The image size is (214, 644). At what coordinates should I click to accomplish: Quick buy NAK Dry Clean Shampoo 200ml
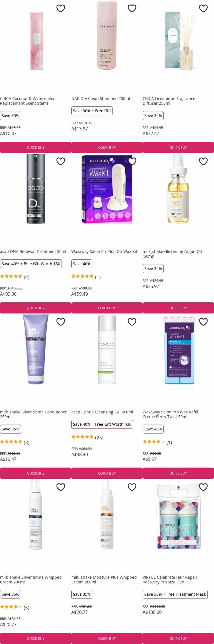pyautogui.click(x=107, y=147)
